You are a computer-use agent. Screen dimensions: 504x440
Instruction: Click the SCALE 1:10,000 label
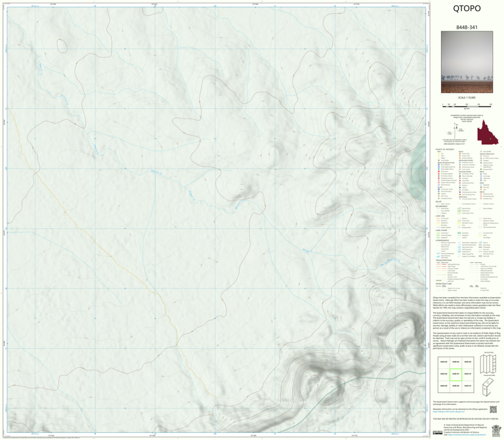click(x=467, y=98)
